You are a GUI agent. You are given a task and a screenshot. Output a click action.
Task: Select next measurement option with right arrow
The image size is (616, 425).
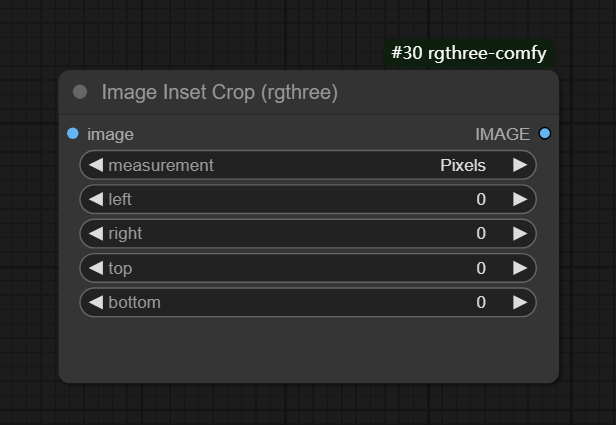pos(520,165)
